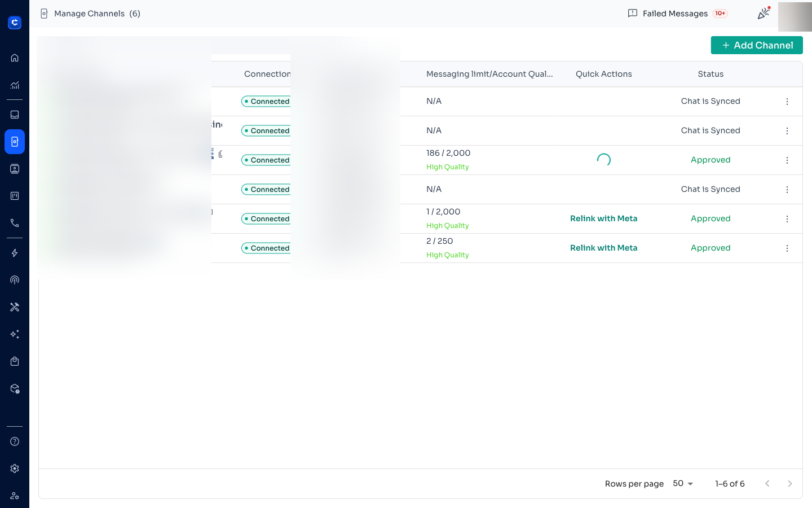
Task: Click the 1 / 2,000 messaging limit
Action: pos(443,212)
